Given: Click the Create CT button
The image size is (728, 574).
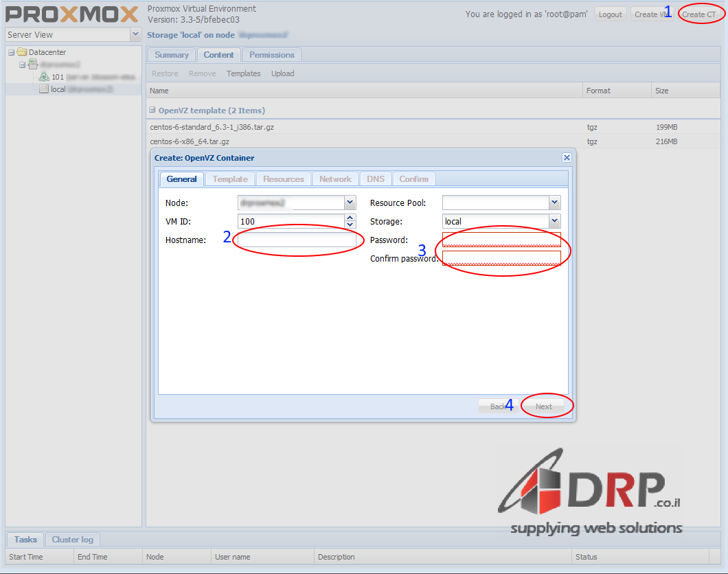Looking at the screenshot, I should tap(699, 14).
